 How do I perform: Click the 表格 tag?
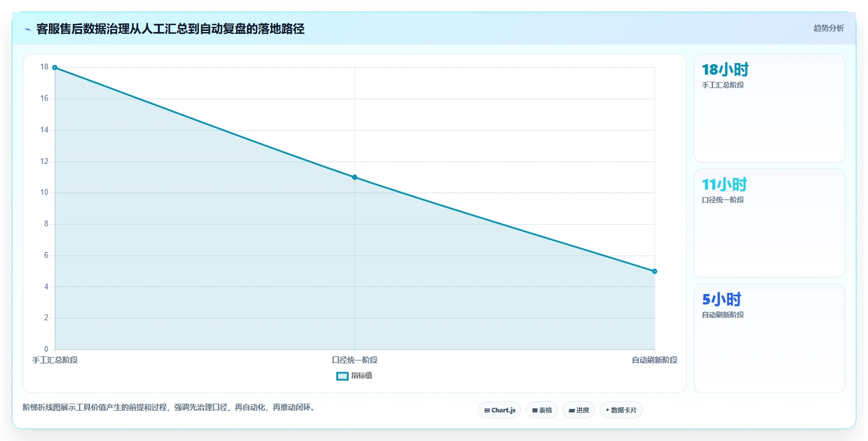tap(542, 410)
